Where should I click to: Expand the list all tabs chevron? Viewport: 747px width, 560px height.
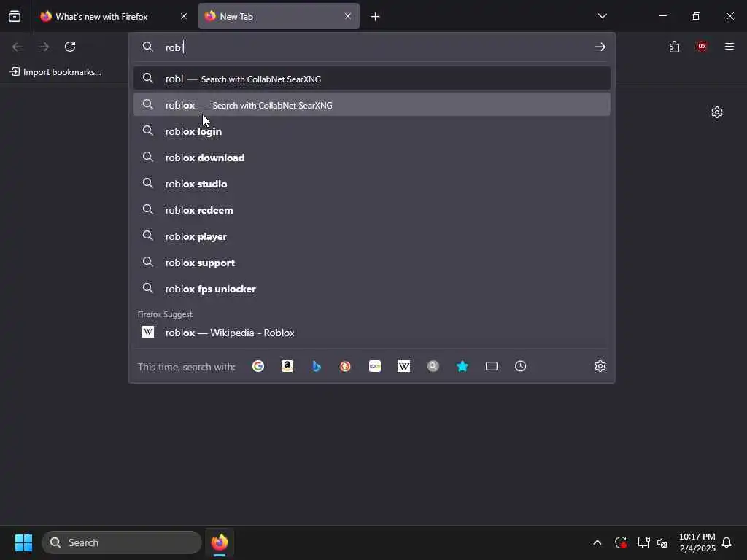point(602,16)
